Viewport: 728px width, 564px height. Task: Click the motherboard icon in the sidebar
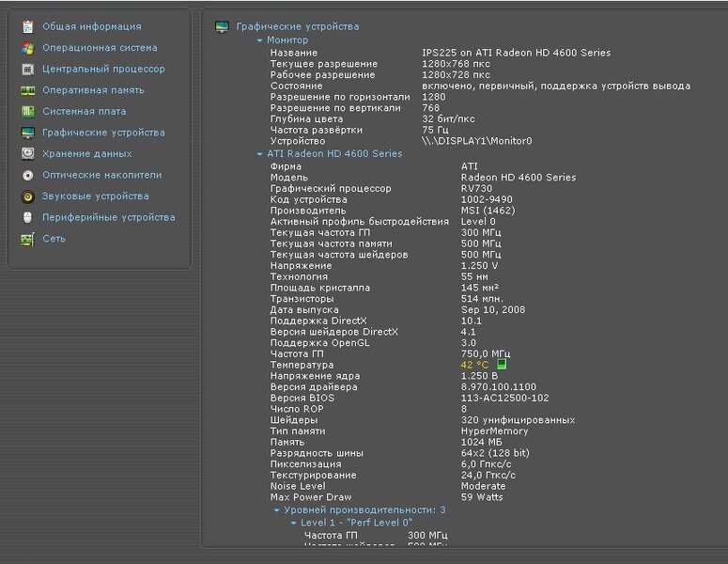(x=28, y=112)
